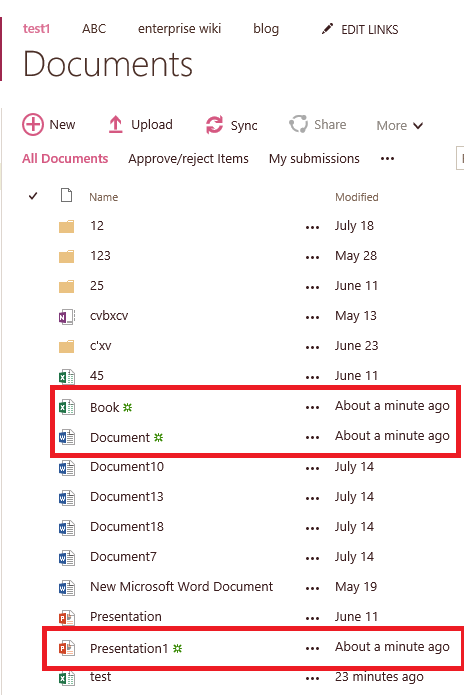The height and width of the screenshot is (695, 464).
Task: Click the Excel icon for 45
Action: pyautogui.click(x=67, y=377)
